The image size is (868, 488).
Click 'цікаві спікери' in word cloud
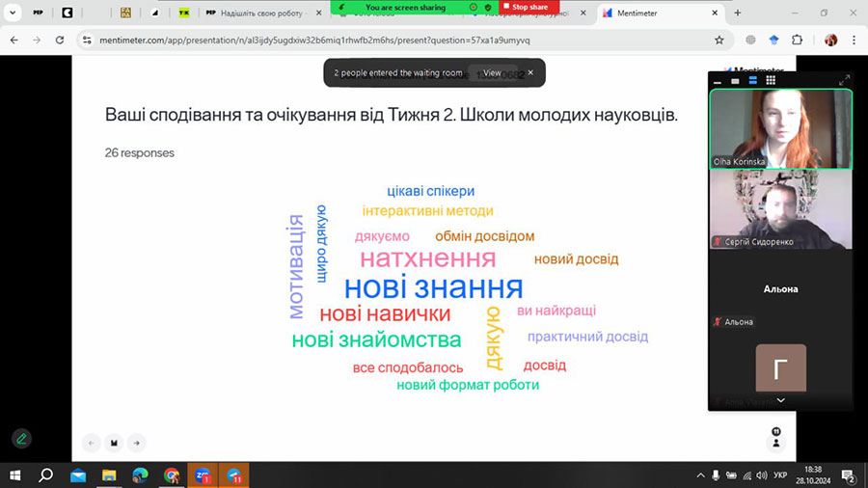pos(431,191)
